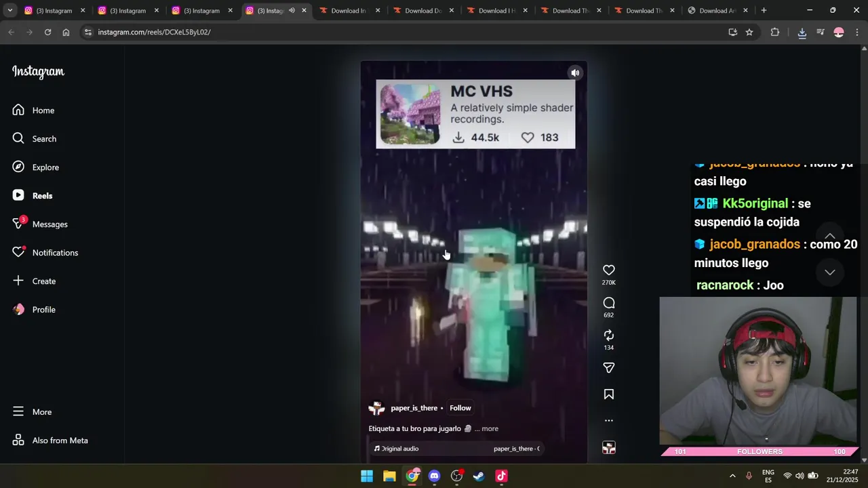Screen dimensions: 868x488
Task: Follow paper_is_there
Action: (x=460, y=408)
